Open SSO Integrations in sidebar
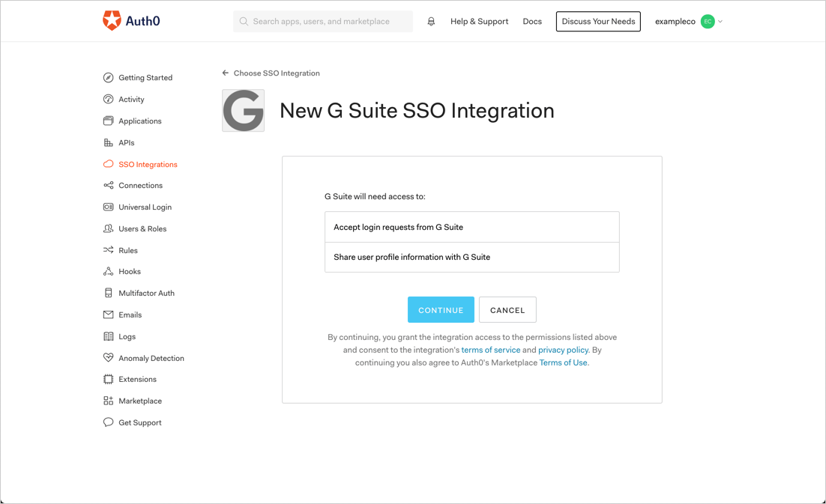Image resolution: width=826 pixels, height=504 pixels. tap(148, 165)
